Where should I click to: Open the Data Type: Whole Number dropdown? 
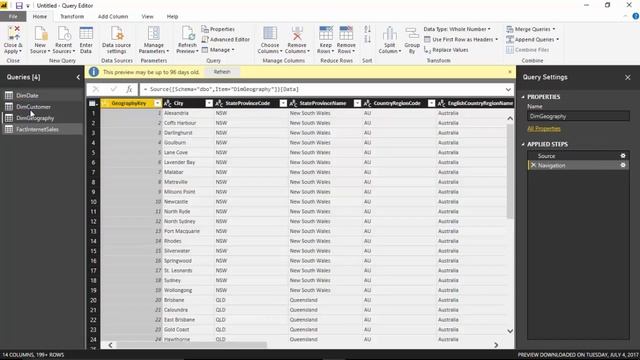(x=457, y=29)
